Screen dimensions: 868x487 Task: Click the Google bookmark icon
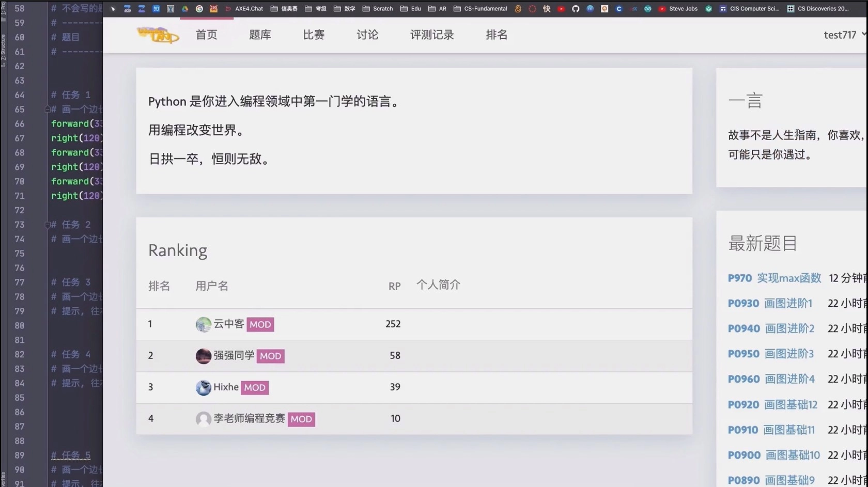(x=199, y=9)
